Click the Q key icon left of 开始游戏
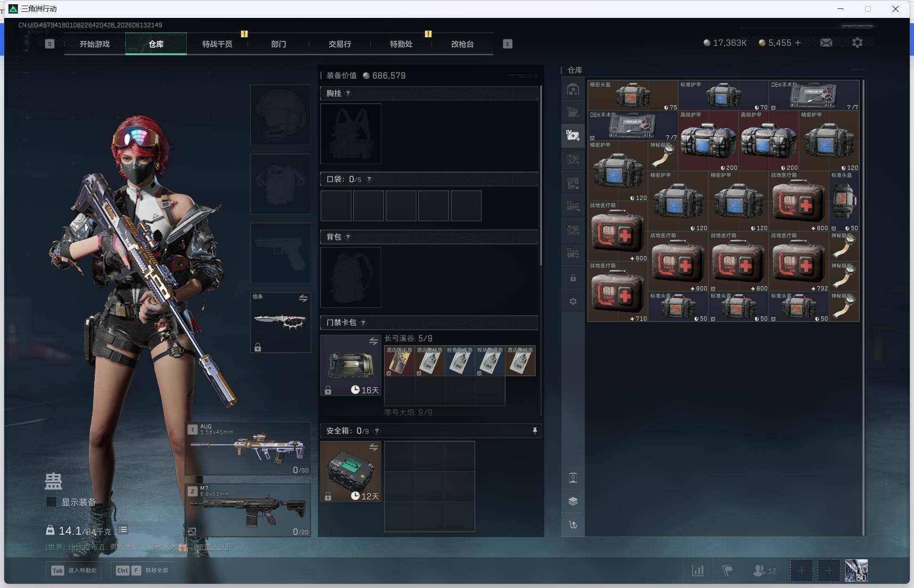 [x=50, y=44]
